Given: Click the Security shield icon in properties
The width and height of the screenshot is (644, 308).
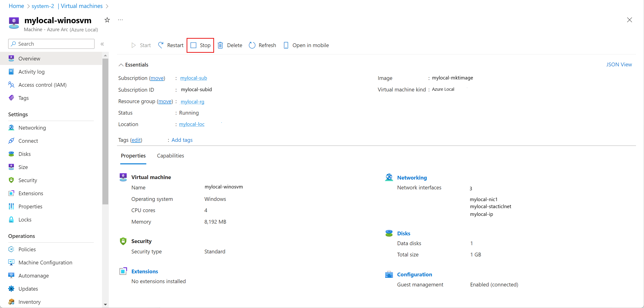Looking at the screenshot, I should 123,241.
